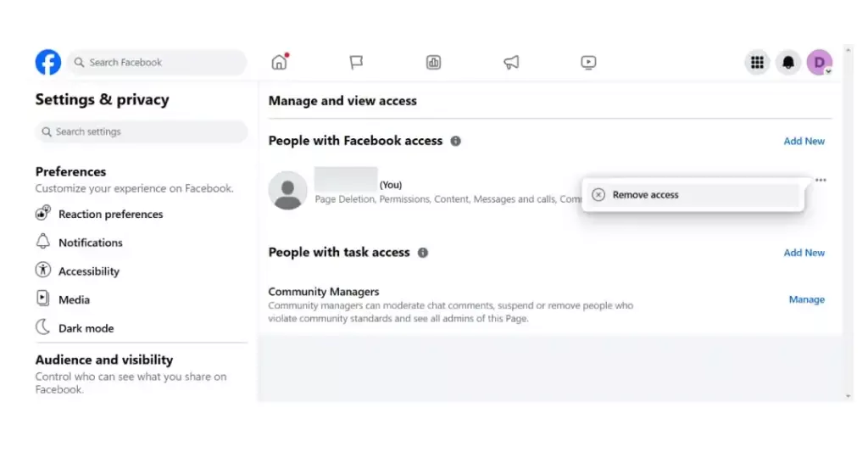Click the Dark mode moon icon
Screen dimensions: 868x452
tap(42, 326)
